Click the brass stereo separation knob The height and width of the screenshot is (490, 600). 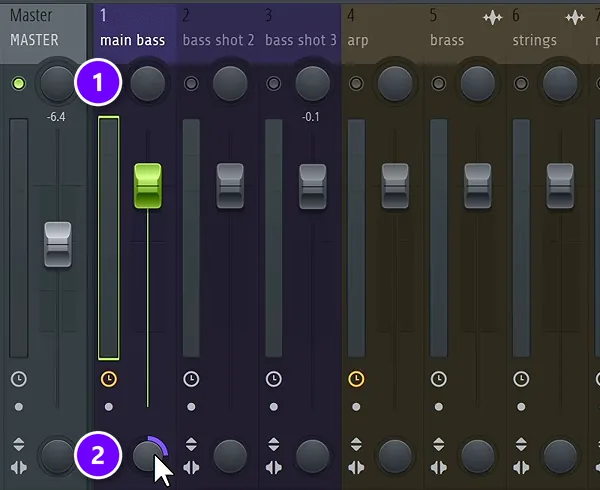(478, 456)
